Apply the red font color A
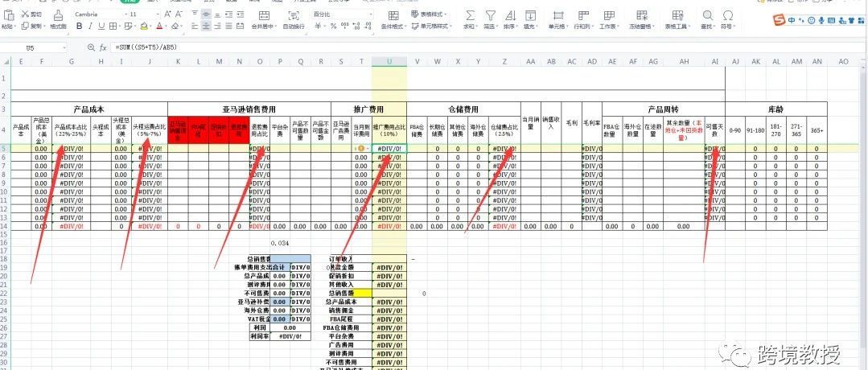Image resolution: width=868 pixels, height=370 pixels. [159, 26]
